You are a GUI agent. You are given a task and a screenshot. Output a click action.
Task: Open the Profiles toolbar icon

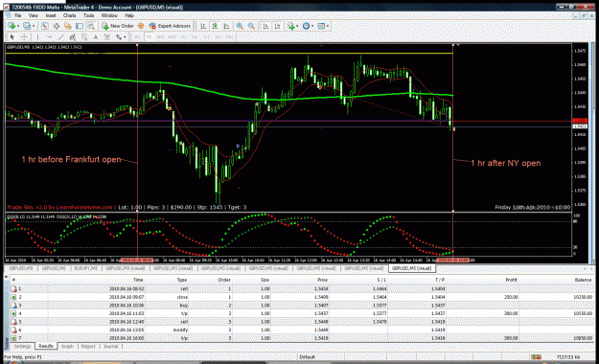[27, 26]
